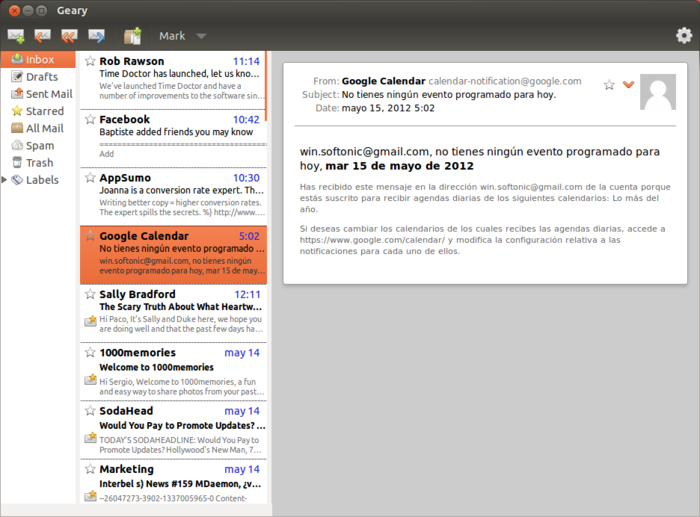Star the Rob Rawson email
This screenshot has height=517, width=700.
(x=90, y=61)
